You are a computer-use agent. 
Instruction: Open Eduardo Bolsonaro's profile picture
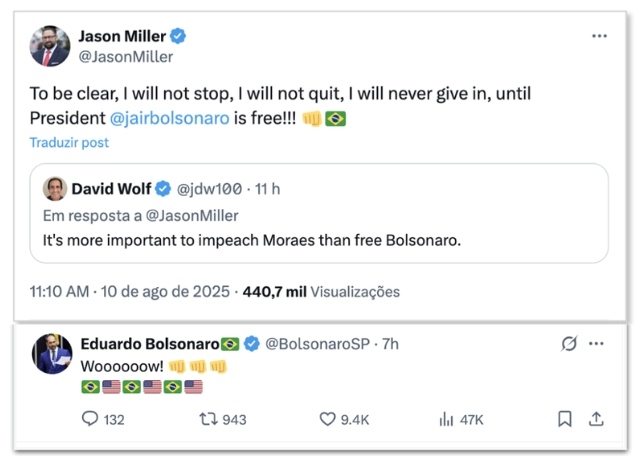pos(51,354)
